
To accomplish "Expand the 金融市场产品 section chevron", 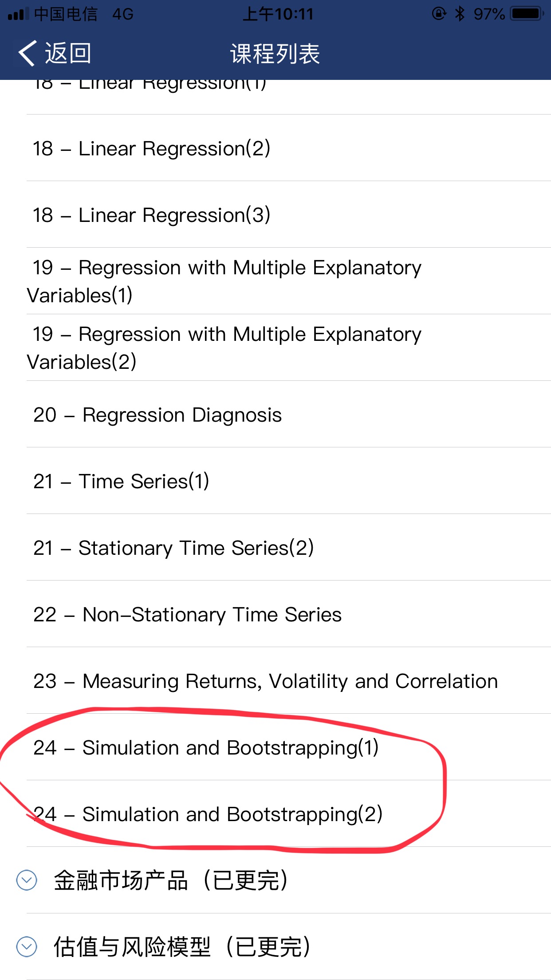I will pos(27,880).
